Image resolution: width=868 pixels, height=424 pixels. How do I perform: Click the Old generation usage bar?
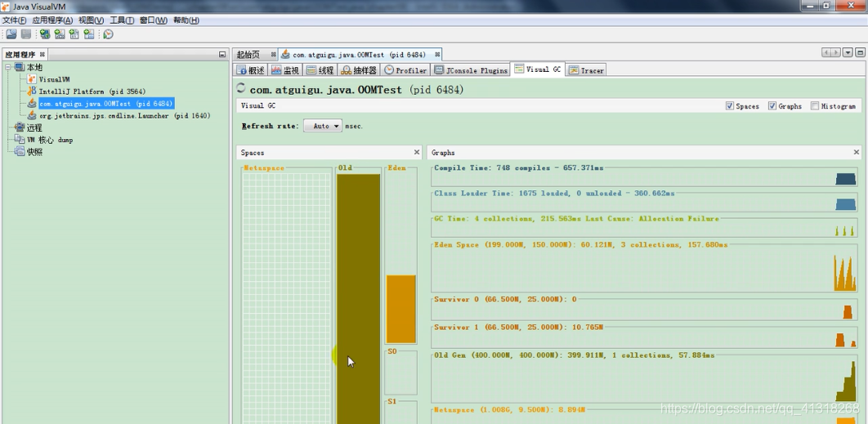tap(359, 299)
